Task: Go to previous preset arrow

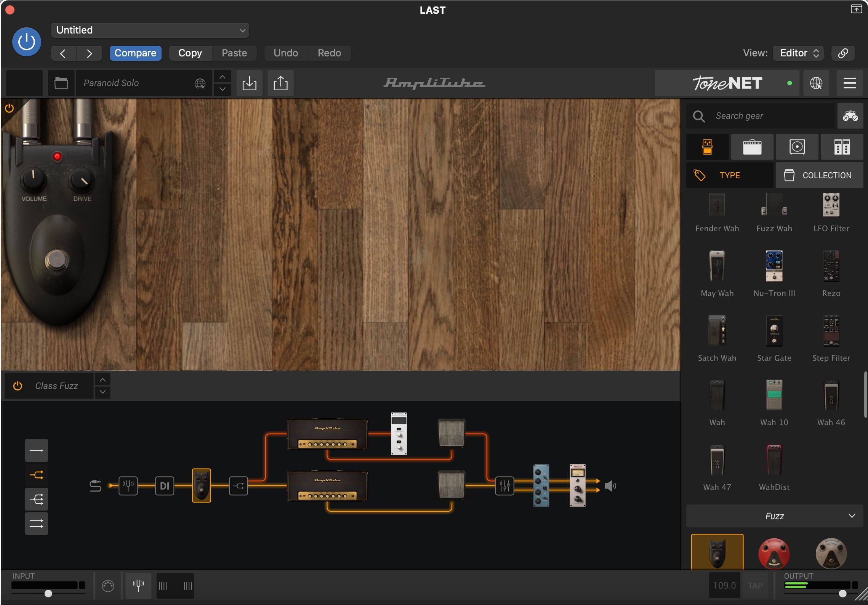Action: pyautogui.click(x=63, y=53)
